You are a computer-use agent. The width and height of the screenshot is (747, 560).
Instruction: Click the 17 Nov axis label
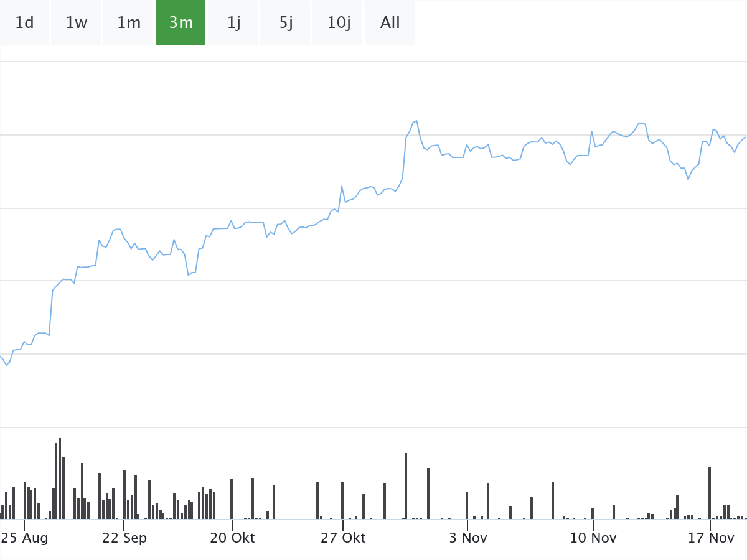(x=711, y=538)
